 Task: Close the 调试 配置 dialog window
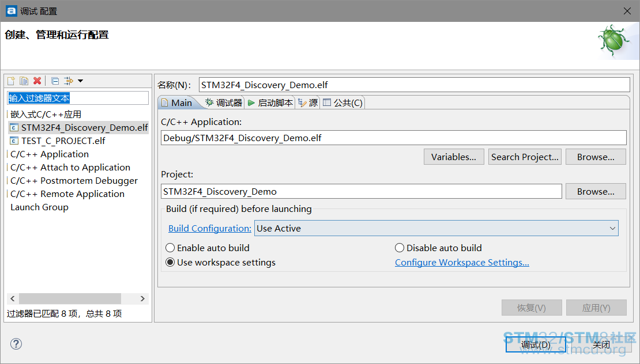(x=627, y=11)
